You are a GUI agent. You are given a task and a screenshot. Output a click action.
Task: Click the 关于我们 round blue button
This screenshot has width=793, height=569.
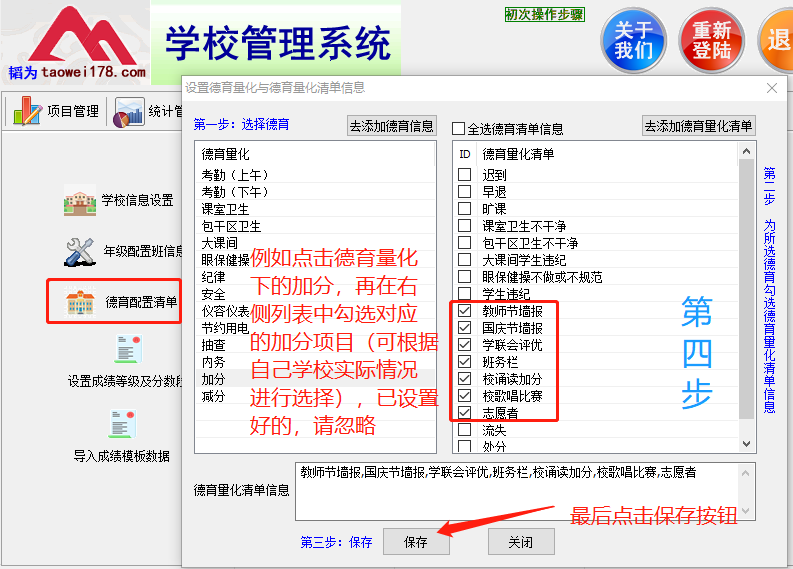(633, 40)
